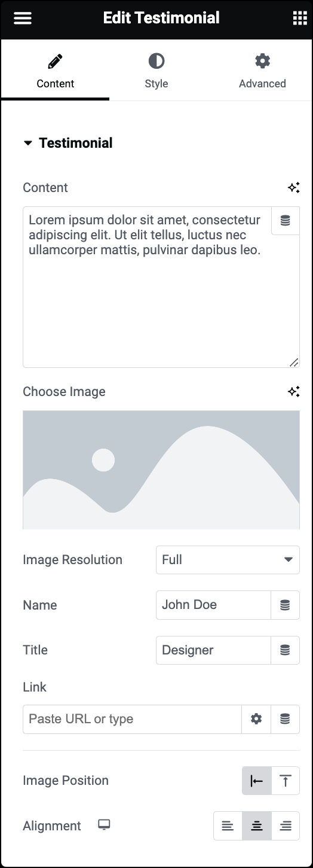Image resolution: width=313 pixels, height=868 pixels.
Task: Click the Link URL input field
Action: point(132,719)
